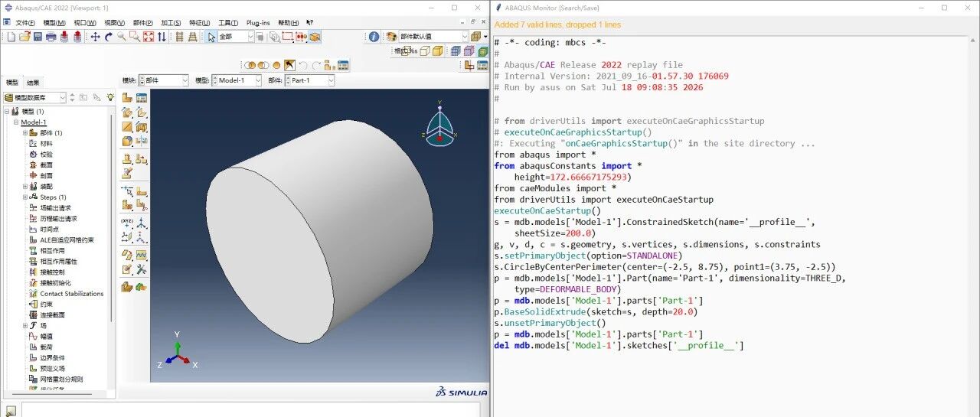Click the datum XYZ tool icon

pos(127,223)
